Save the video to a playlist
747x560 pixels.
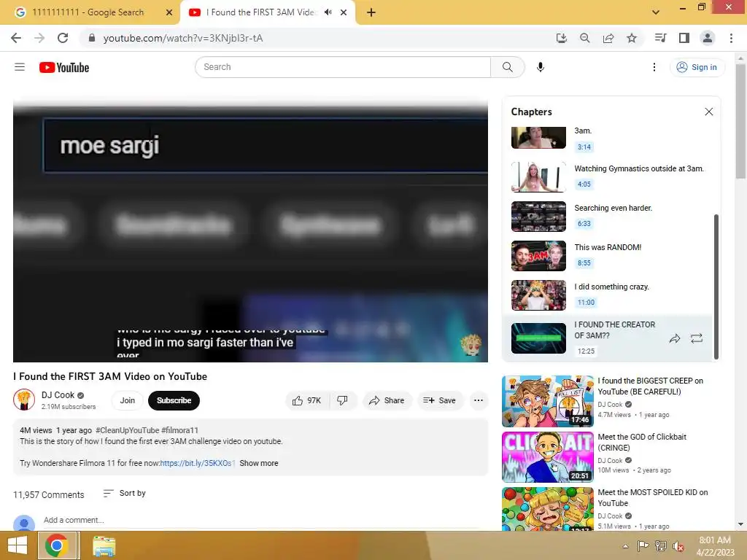pos(439,400)
